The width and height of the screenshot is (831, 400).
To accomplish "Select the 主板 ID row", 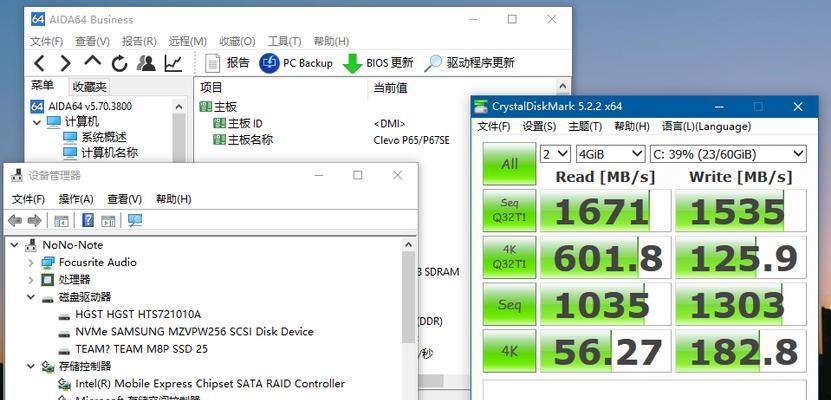I will tap(237, 123).
